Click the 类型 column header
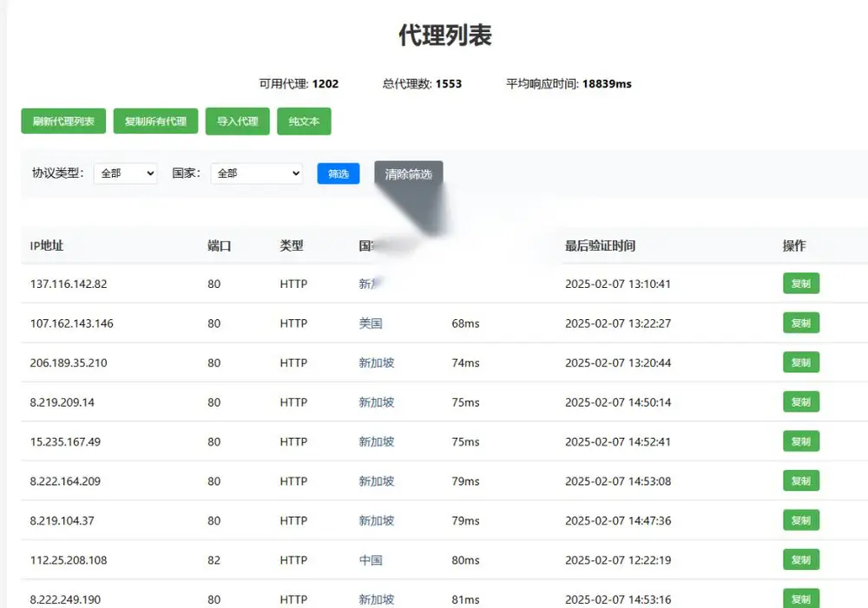868x608 pixels. [x=292, y=245]
